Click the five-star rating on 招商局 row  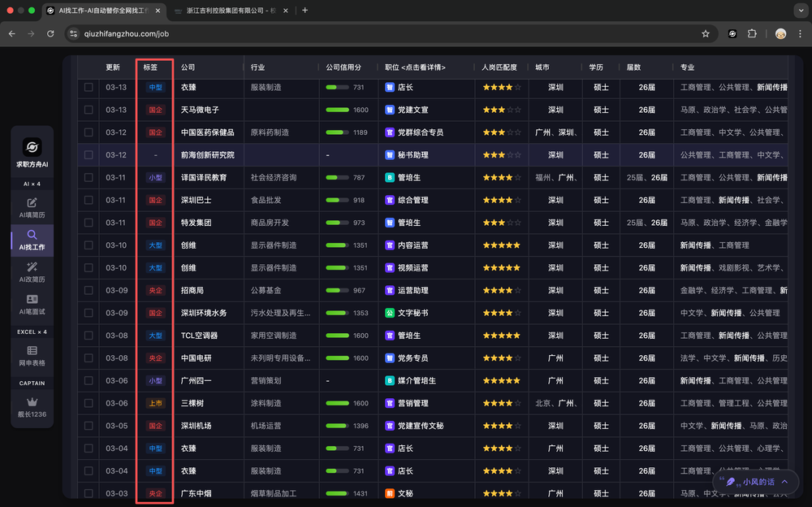[x=501, y=290]
